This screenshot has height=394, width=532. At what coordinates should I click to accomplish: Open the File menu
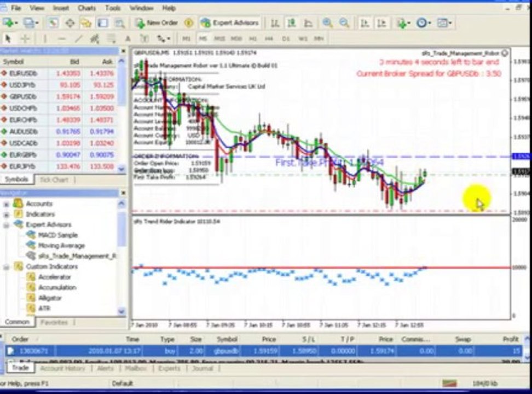pos(16,8)
